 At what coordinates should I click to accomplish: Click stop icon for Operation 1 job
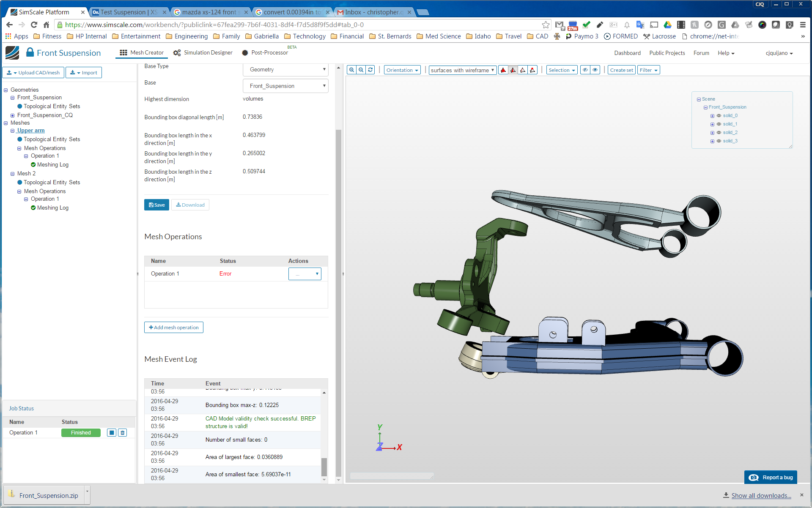[x=111, y=433]
